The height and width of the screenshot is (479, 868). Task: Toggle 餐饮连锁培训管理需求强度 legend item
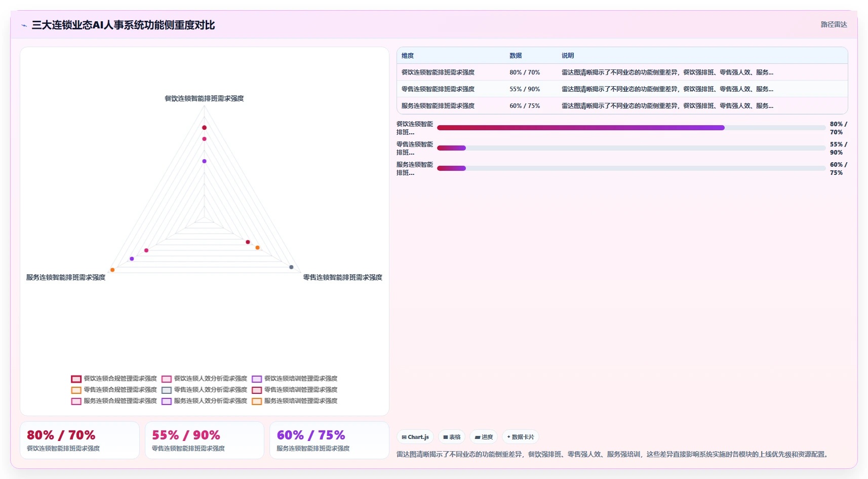295,379
